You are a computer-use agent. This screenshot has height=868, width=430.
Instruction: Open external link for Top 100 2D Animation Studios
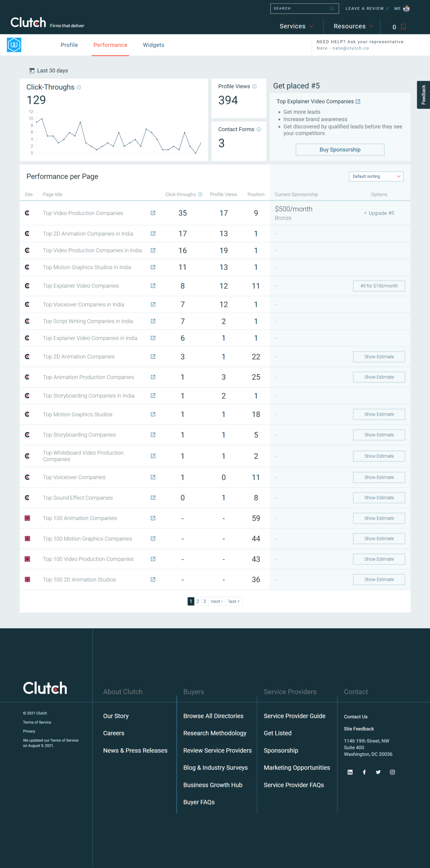click(153, 579)
